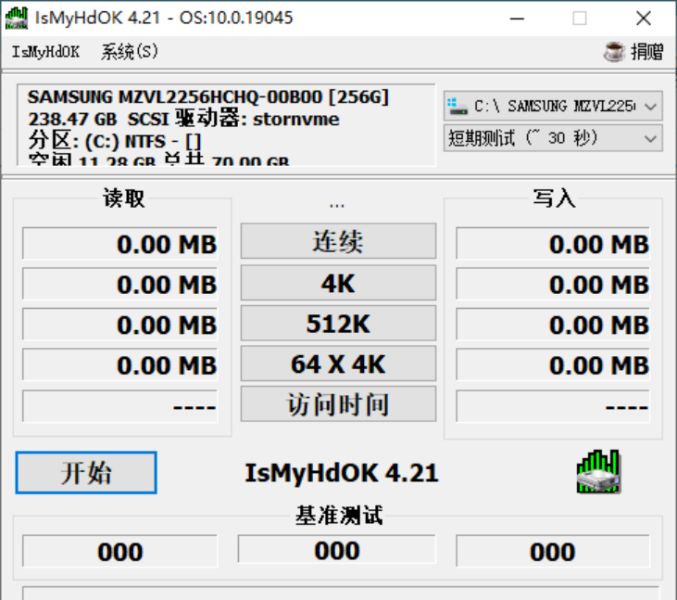Click the drive icon in drive selector
The width and height of the screenshot is (677, 600).
(x=457, y=106)
